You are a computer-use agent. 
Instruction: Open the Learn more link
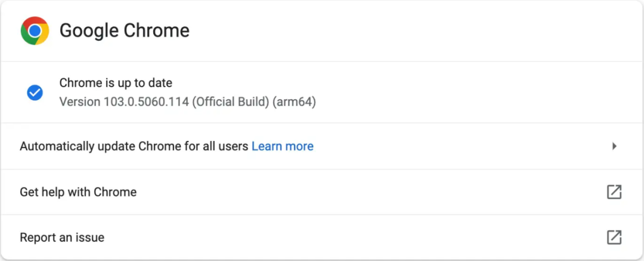pyautogui.click(x=282, y=146)
